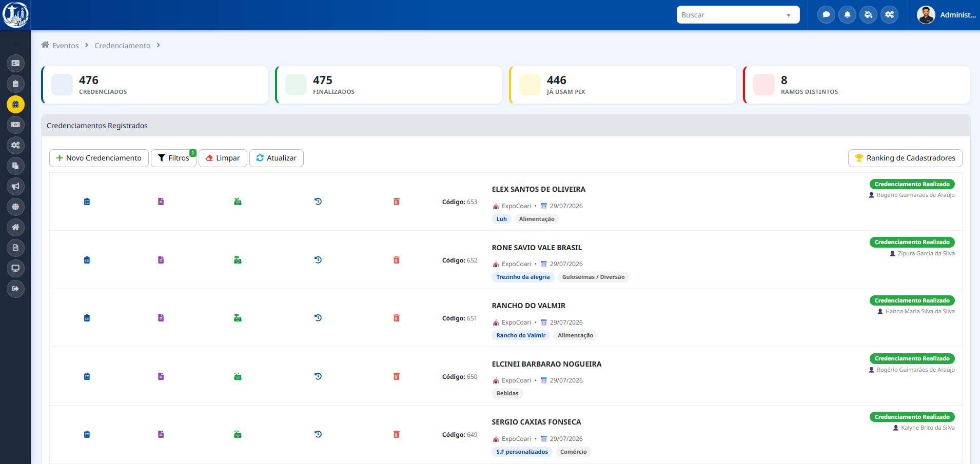Open the megaphone sidebar icon
This screenshot has width=980, height=464.
coord(15,186)
